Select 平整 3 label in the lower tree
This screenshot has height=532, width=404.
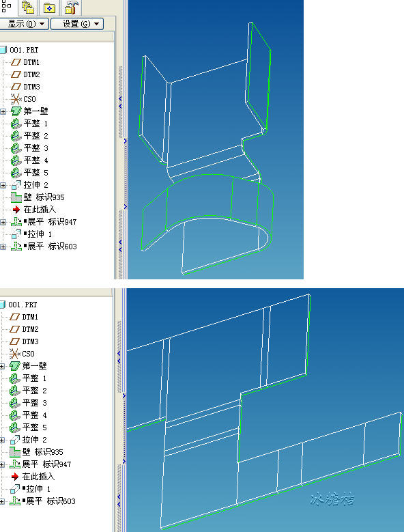pos(34,403)
